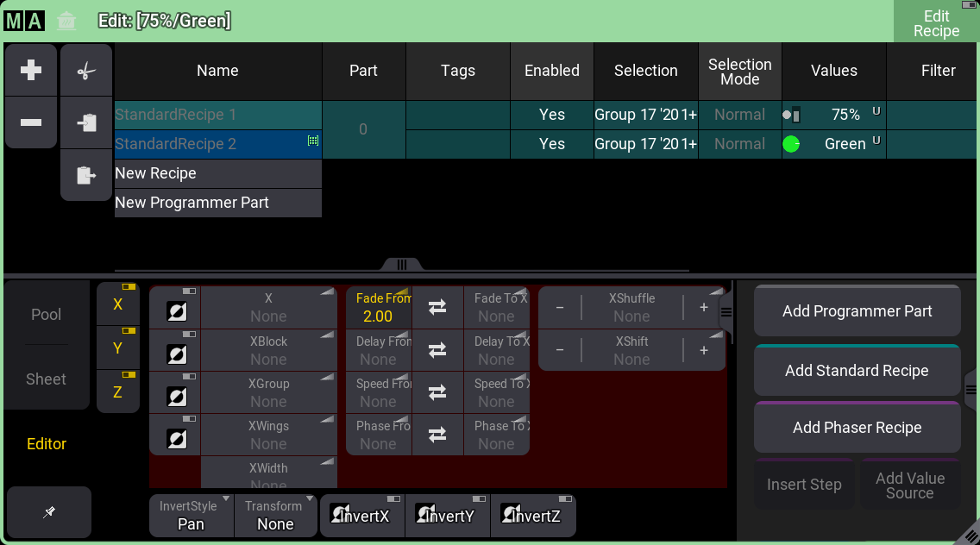The image size is (980, 545).
Task: Select Group 17 selection cell of StandardRecipe 1
Action: pyautogui.click(x=645, y=115)
